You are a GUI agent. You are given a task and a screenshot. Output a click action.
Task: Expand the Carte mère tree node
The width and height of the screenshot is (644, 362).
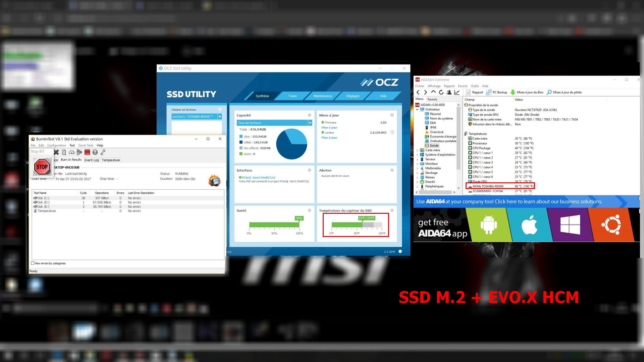[x=417, y=150]
